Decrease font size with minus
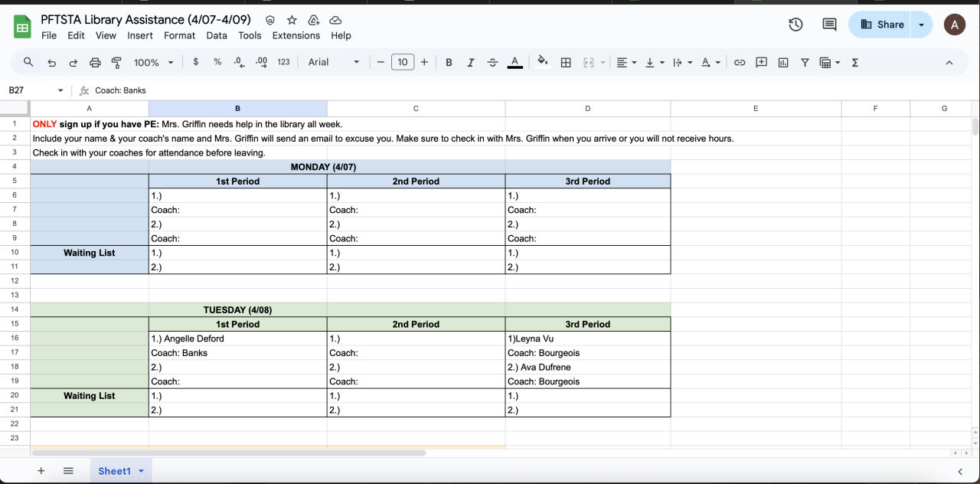The height and width of the screenshot is (484, 980). 381,62
